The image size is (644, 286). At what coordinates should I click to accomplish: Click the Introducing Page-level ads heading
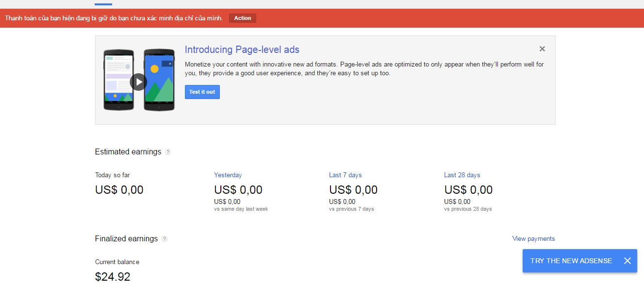pos(242,50)
